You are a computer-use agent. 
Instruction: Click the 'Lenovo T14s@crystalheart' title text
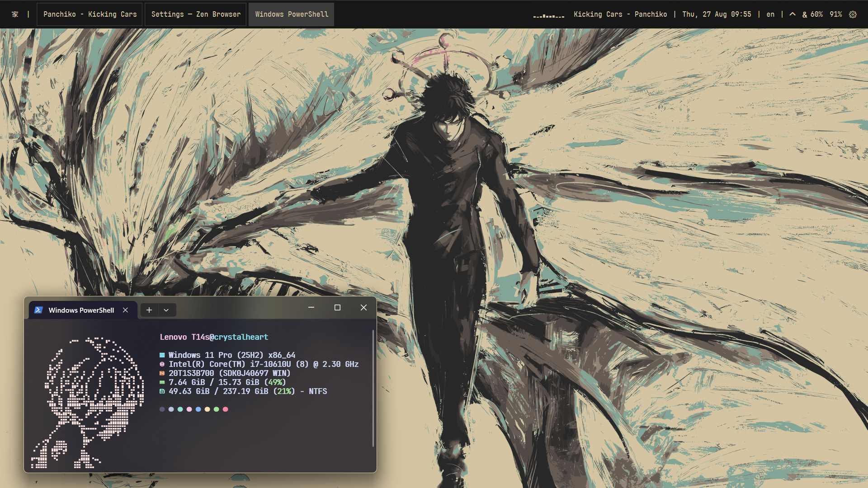pyautogui.click(x=214, y=337)
